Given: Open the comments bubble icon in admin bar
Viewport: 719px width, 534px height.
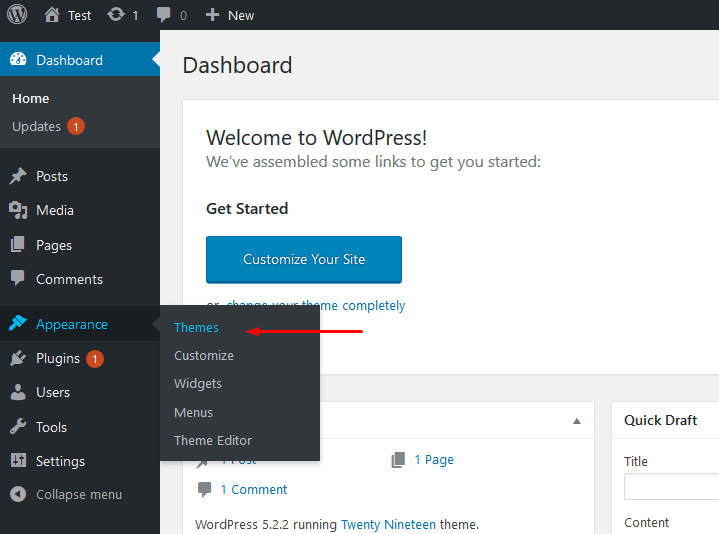Looking at the screenshot, I should [163, 15].
